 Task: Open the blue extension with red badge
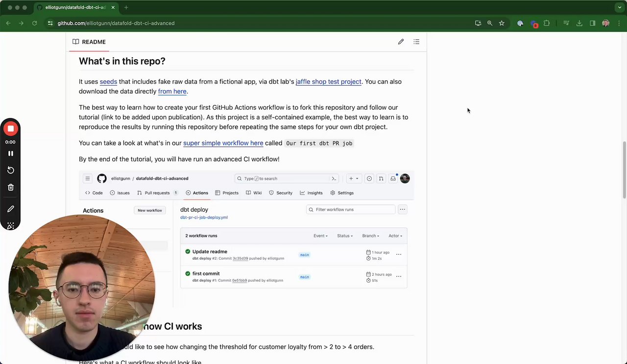point(534,23)
